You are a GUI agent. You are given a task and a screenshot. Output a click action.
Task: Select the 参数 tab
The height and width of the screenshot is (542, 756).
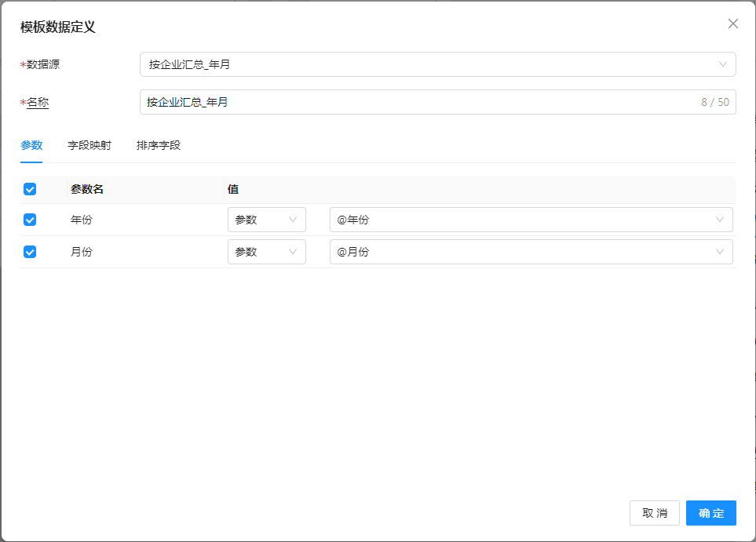pyautogui.click(x=31, y=145)
